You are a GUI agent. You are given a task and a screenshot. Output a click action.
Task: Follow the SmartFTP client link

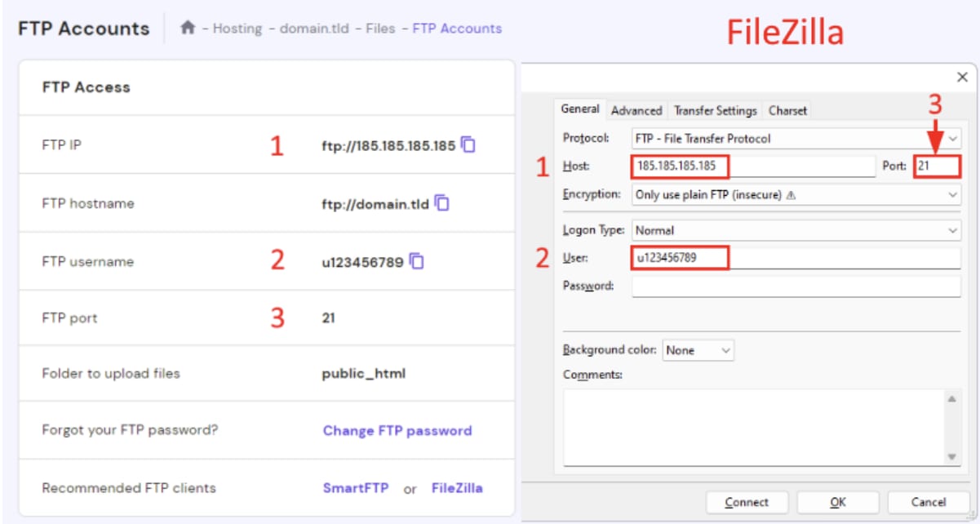pos(355,488)
